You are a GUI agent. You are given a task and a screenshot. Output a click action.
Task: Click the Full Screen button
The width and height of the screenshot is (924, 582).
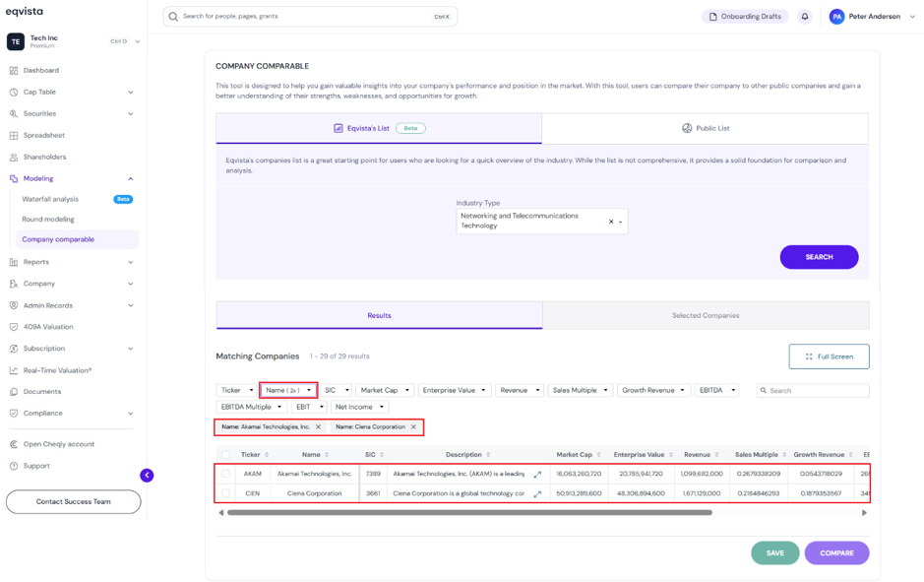(830, 356)
